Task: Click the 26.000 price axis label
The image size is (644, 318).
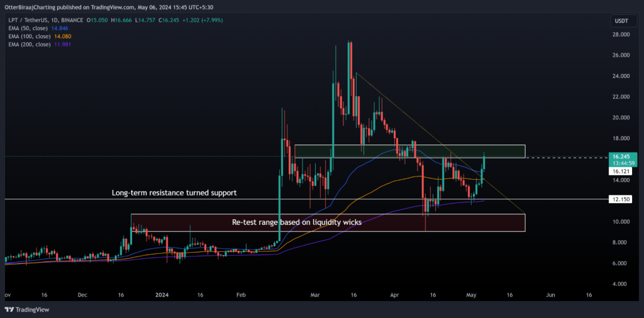Action: point(620,55)
